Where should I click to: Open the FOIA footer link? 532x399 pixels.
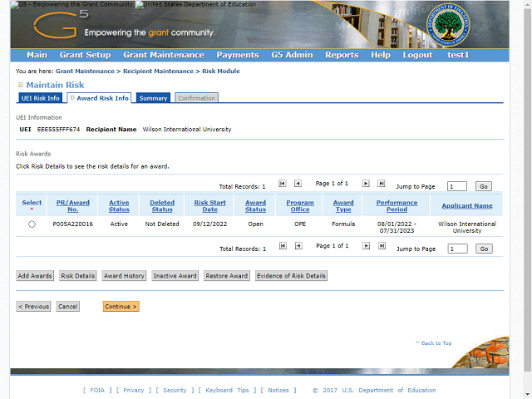click(x=97, y=390)
